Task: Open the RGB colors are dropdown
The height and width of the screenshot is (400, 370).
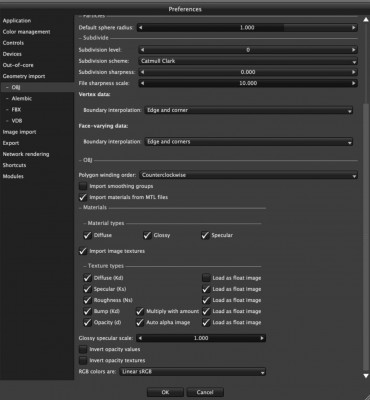Action: point(192,372)
